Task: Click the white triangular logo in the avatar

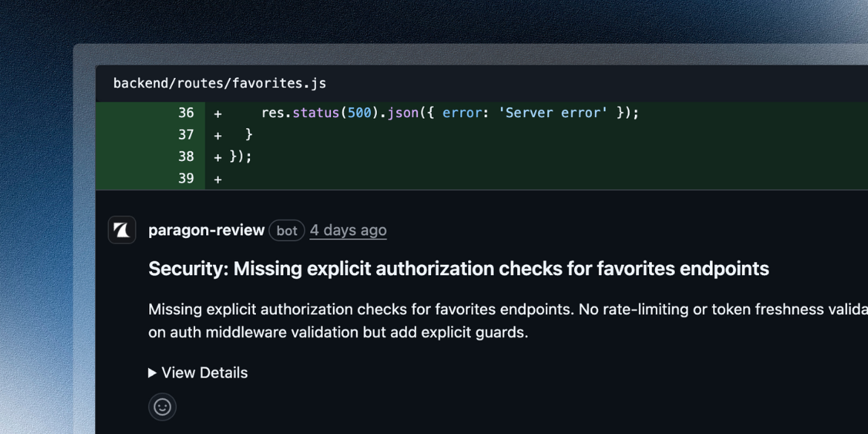Action: point(121,230)
